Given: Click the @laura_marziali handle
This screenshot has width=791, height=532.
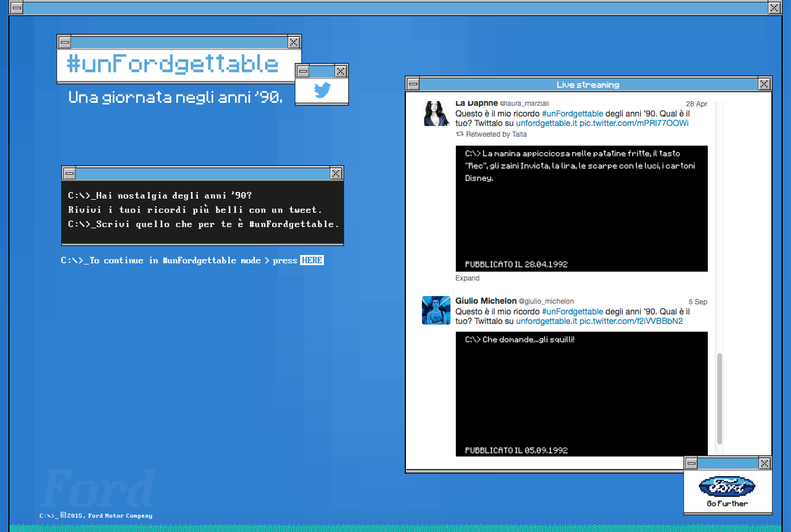Looking at the screenshot, I should point(525,103).
